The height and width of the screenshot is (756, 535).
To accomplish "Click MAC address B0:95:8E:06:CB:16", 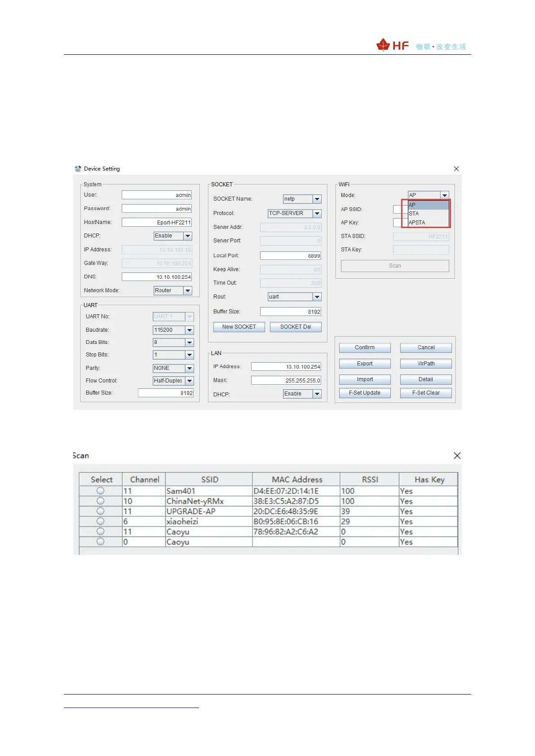I will click(x=296, y=522).
